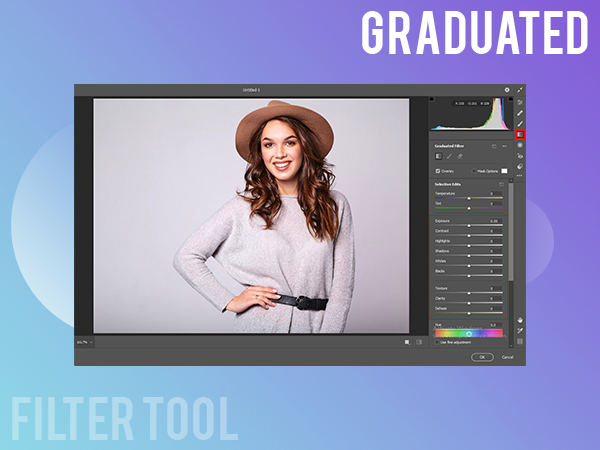Click the Graduated Filter panel heading

coord(449,146)
